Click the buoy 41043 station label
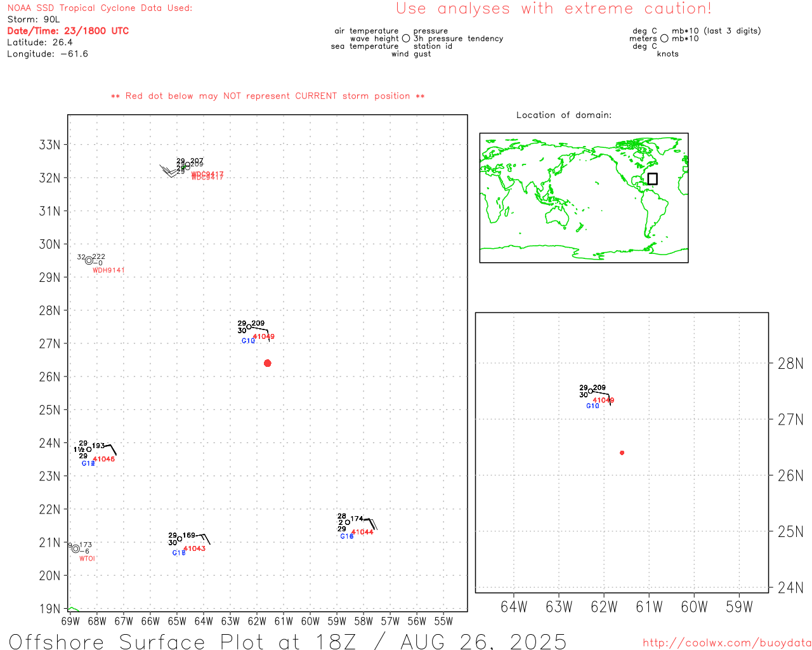The height and width of the screenshot is (650, 812). (194, 548)
